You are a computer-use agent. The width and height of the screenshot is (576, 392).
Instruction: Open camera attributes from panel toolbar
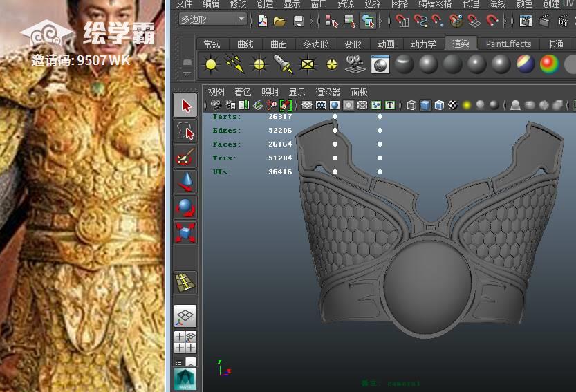pos(230,106)
